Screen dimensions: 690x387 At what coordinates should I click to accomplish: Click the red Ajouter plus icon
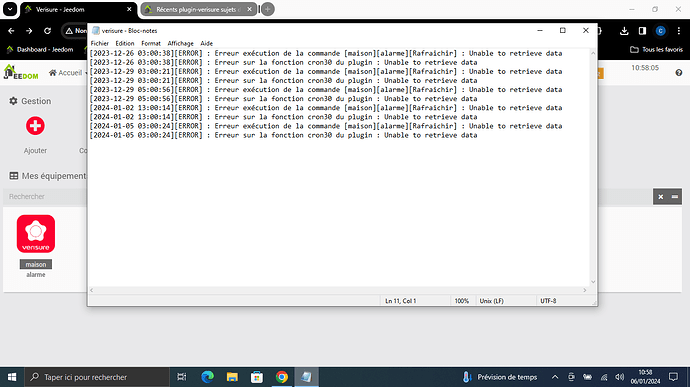click(35, 126)
